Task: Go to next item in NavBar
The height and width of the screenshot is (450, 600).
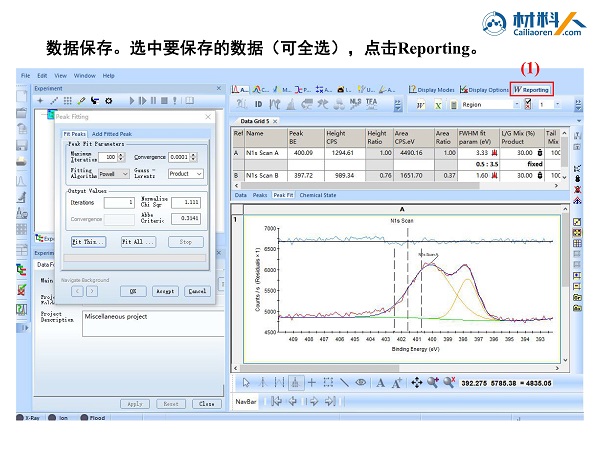Action: point(314,401)
